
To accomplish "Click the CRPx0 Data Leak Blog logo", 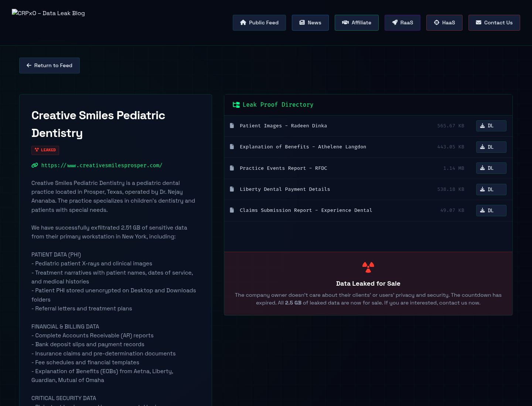I will [x=48, y=13].
